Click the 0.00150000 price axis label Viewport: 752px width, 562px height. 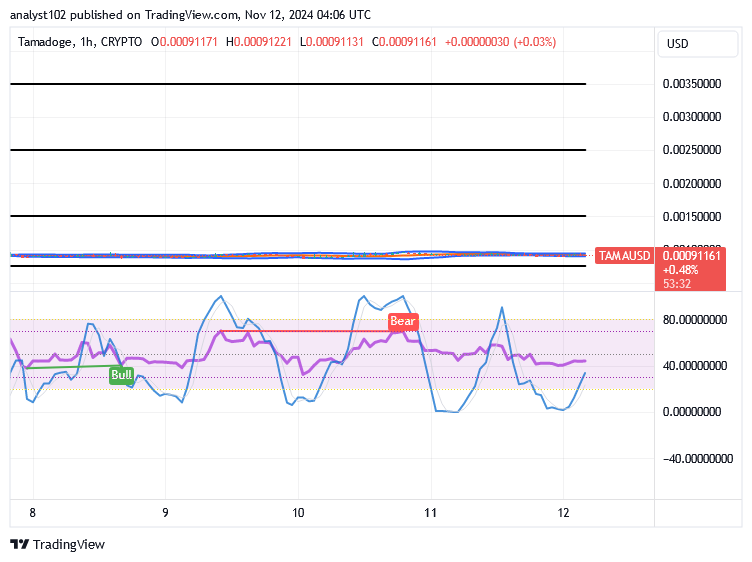692,217
